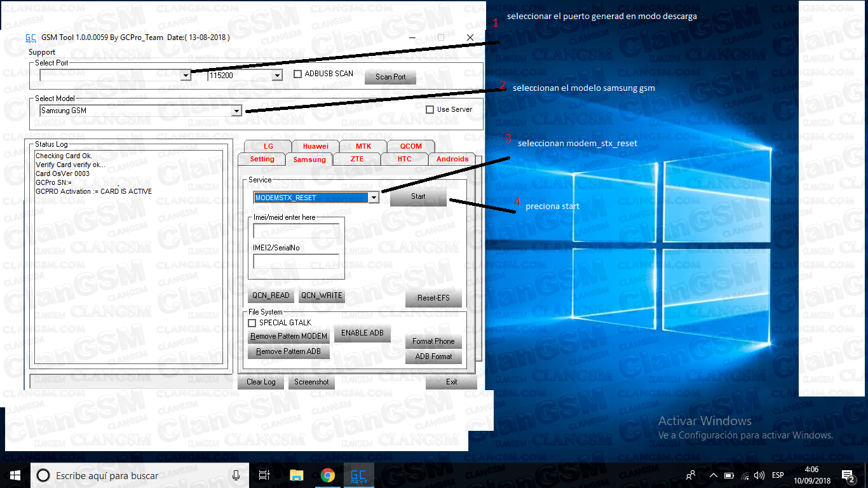868x488 pixels.
Task: Click the Reset-EFS button
Action: [433, 298]
